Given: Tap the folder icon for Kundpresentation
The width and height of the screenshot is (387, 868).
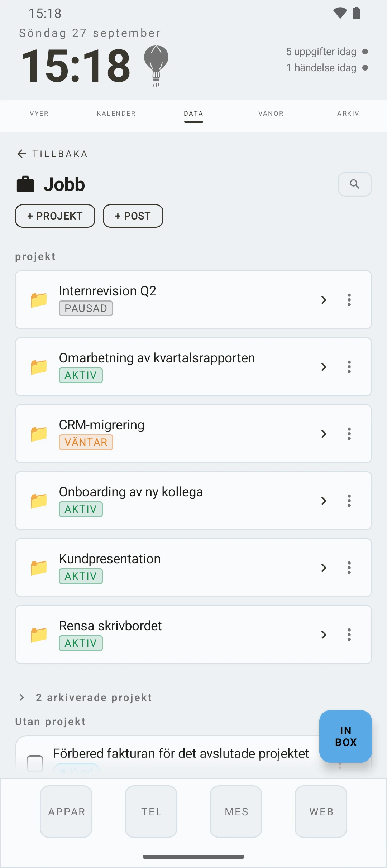Looking at the screenshot, I should [x=39, y=568].
